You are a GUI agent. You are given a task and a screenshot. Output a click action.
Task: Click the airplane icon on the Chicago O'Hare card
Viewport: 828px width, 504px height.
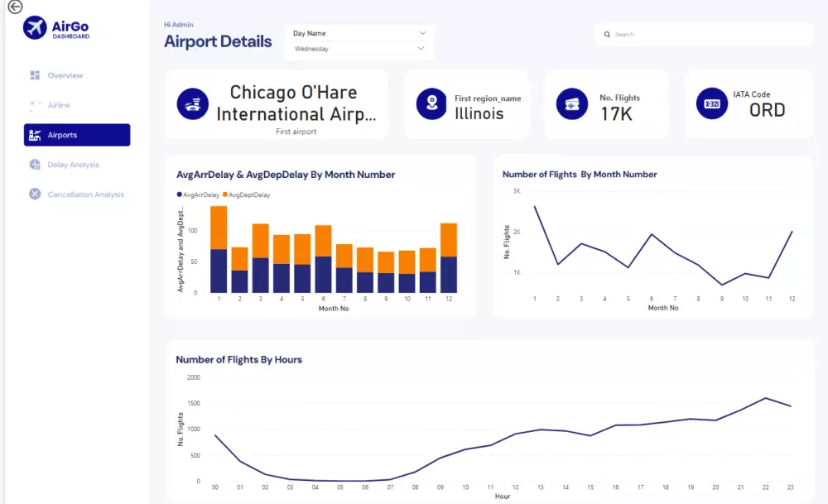click(192, 105)
